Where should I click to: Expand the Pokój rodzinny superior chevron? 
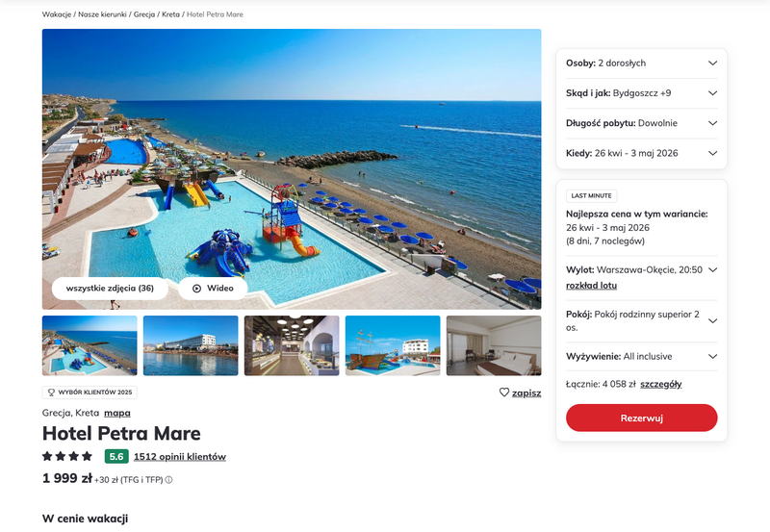click(x=713, y=321)
